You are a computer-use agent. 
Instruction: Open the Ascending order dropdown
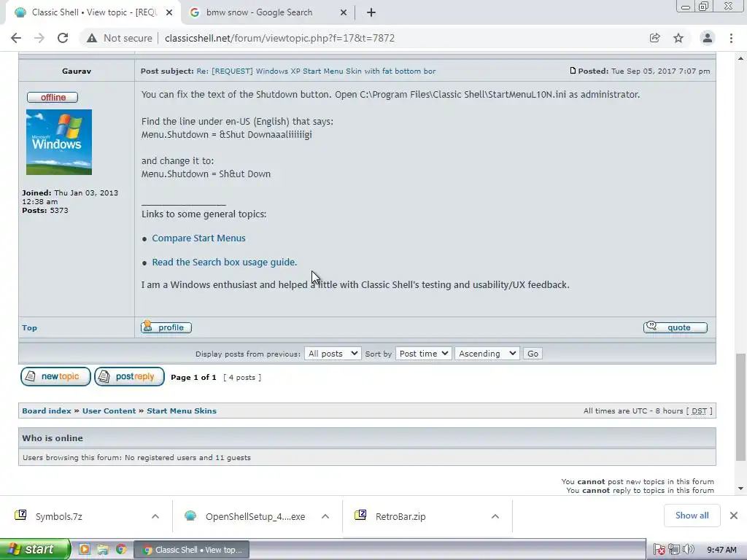pyautogui.click(x=487, y=354)
